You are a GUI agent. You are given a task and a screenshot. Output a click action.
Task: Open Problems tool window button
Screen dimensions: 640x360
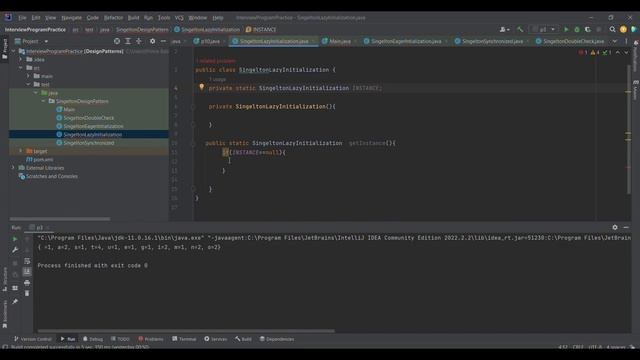[151, 339]
